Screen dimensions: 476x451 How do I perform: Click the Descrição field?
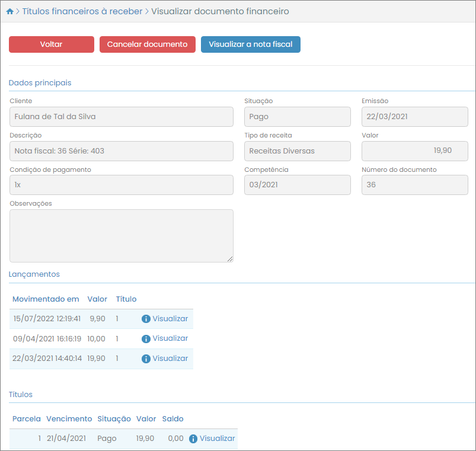(x=122, y=151)
